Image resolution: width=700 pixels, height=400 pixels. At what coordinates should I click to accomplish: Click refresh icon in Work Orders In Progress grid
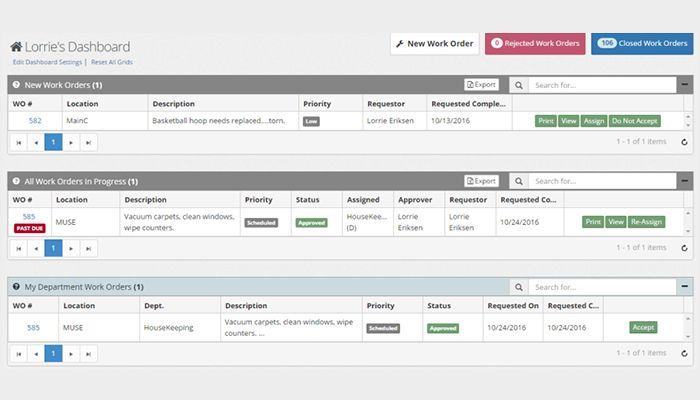coord(684,247)
